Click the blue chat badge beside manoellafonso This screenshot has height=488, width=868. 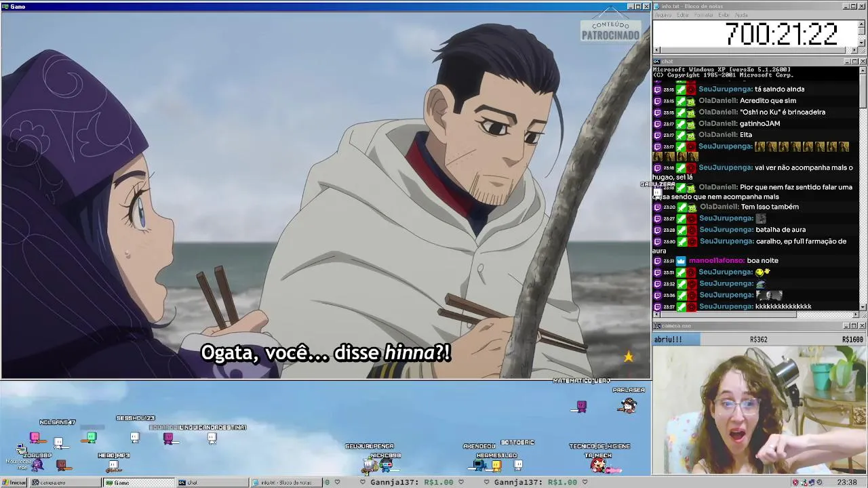tap(681, 261)
